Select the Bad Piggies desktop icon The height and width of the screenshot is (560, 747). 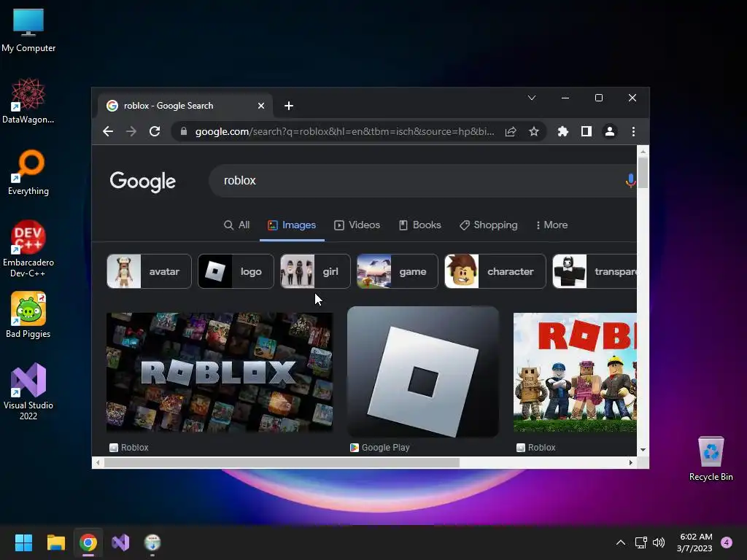(28, 315)
